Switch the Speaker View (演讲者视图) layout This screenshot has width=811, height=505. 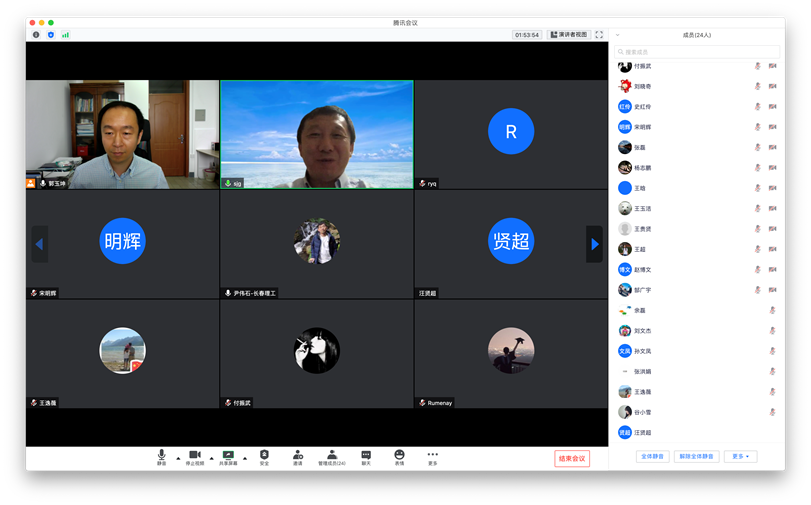coord(568,34)
